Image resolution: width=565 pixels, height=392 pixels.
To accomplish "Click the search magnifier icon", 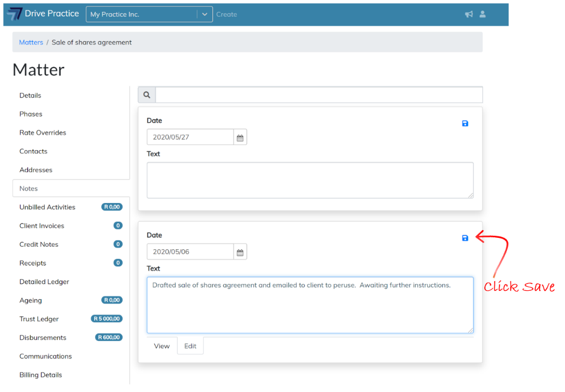I will [147, 95].
